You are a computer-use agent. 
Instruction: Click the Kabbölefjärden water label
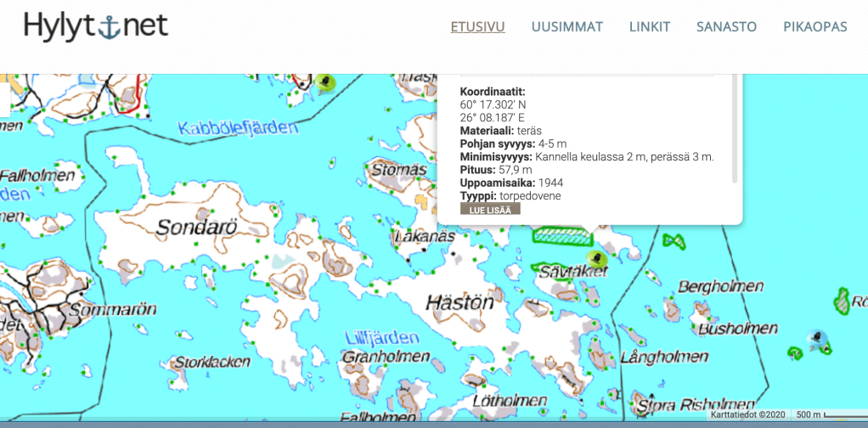239,128
